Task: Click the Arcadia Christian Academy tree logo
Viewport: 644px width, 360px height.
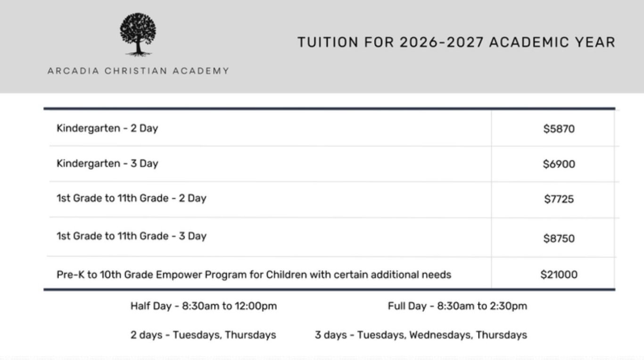Action: tap(138, 34)
